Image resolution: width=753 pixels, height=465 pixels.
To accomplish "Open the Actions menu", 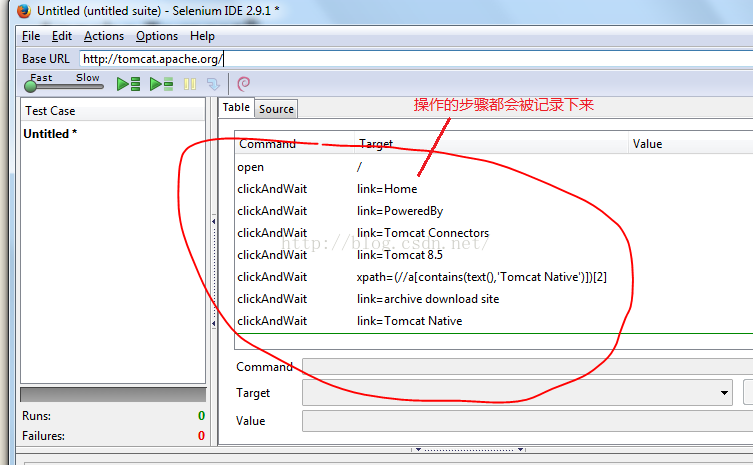I will tap(104, 36).
